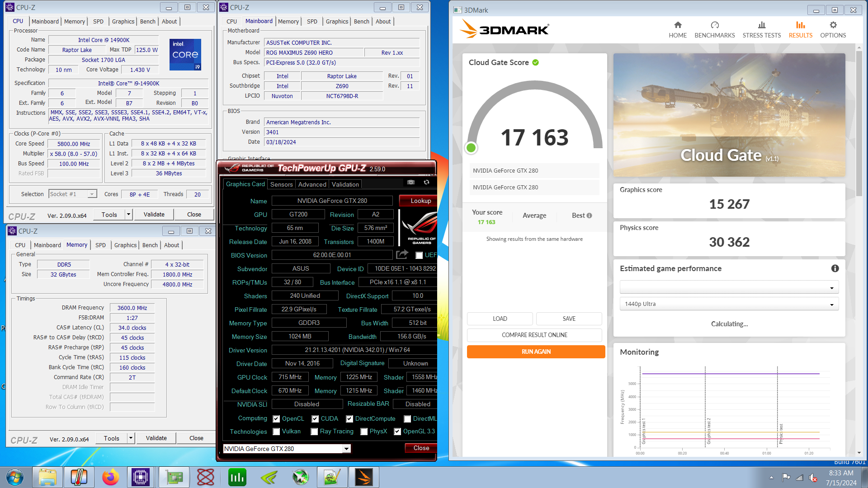
Task: Click the Intel Core i9 logo in CPU-Z
Action: coord(185,55)
